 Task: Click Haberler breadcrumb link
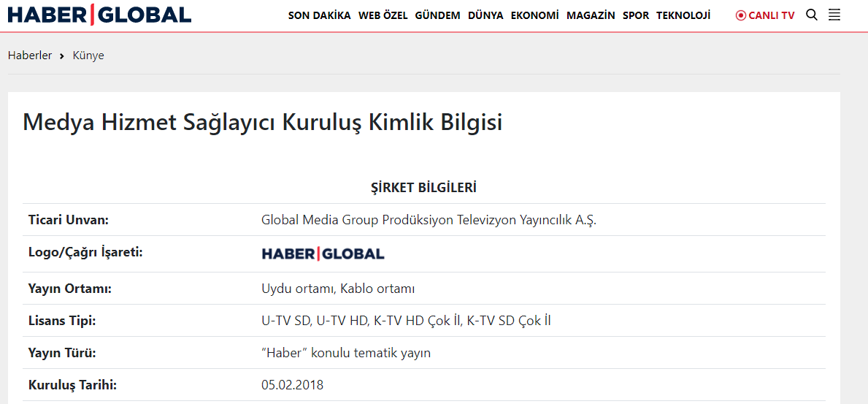30,56
